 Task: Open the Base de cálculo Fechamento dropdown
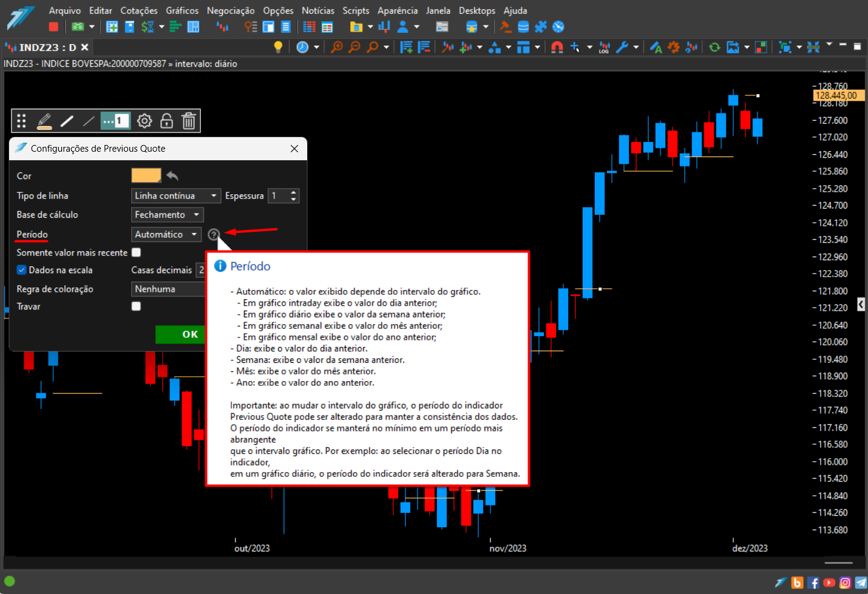[x=167, y=214]
